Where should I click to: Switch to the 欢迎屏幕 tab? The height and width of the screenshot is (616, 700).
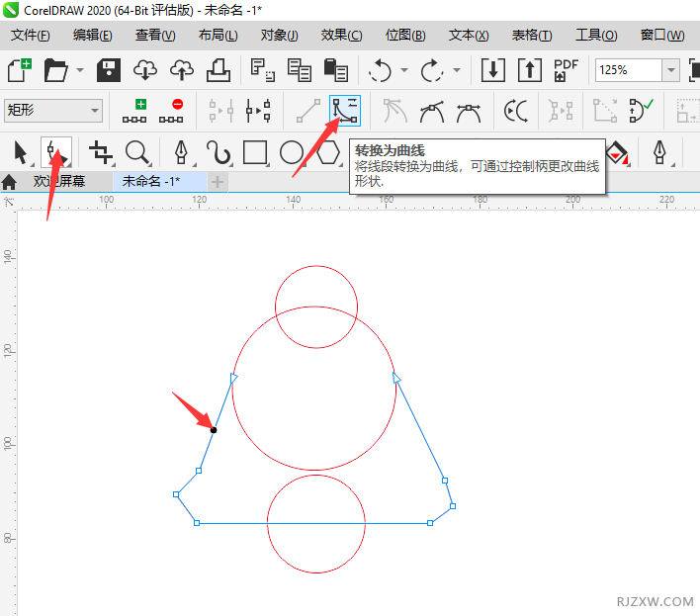[x=59, y=182]
